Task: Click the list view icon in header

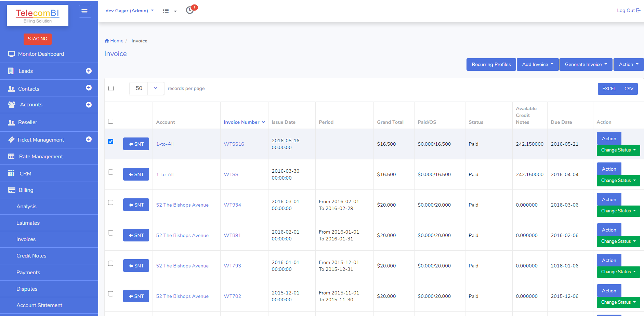Action: click(x=166, y=11)
